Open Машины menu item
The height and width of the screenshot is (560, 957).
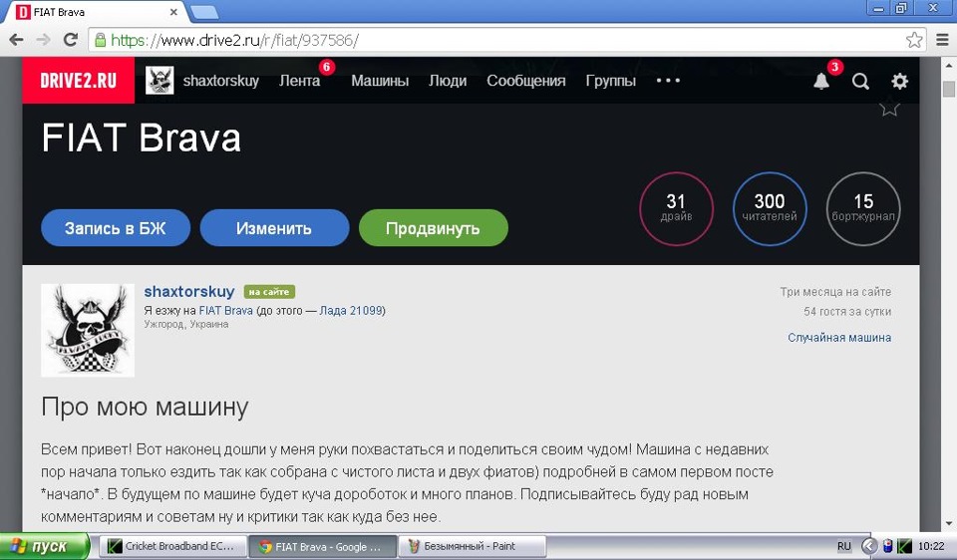point(380,81)
